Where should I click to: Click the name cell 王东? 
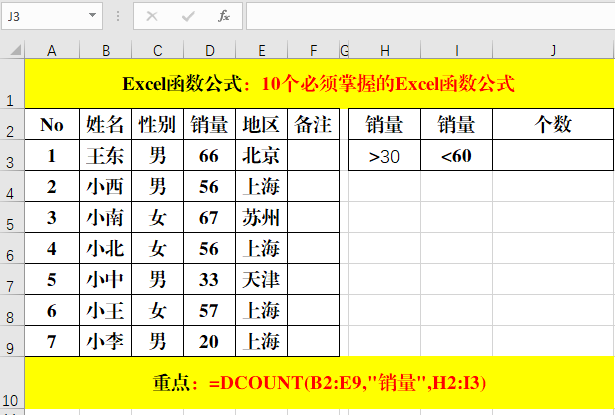[x=106, y=155]
